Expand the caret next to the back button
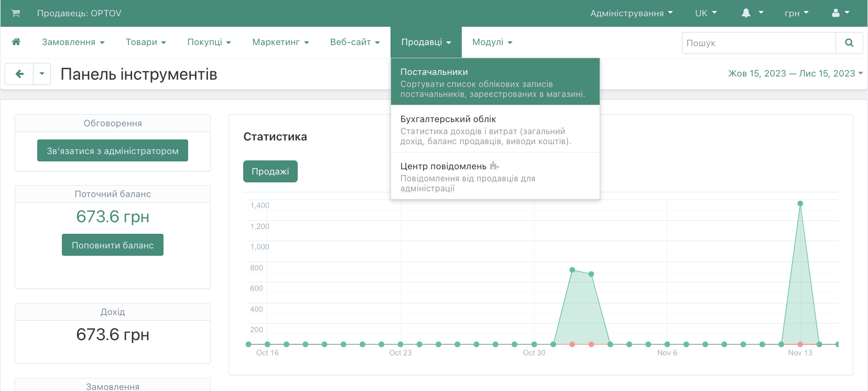 coord(42,74)
